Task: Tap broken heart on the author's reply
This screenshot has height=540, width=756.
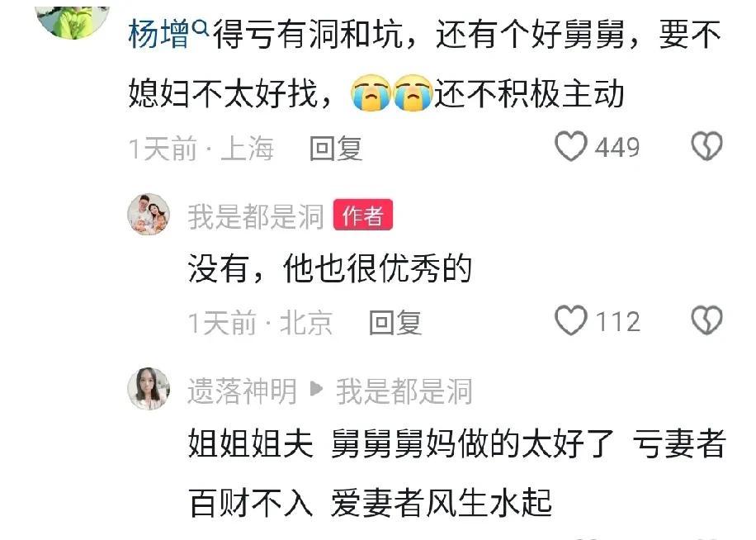Action: 706,320
